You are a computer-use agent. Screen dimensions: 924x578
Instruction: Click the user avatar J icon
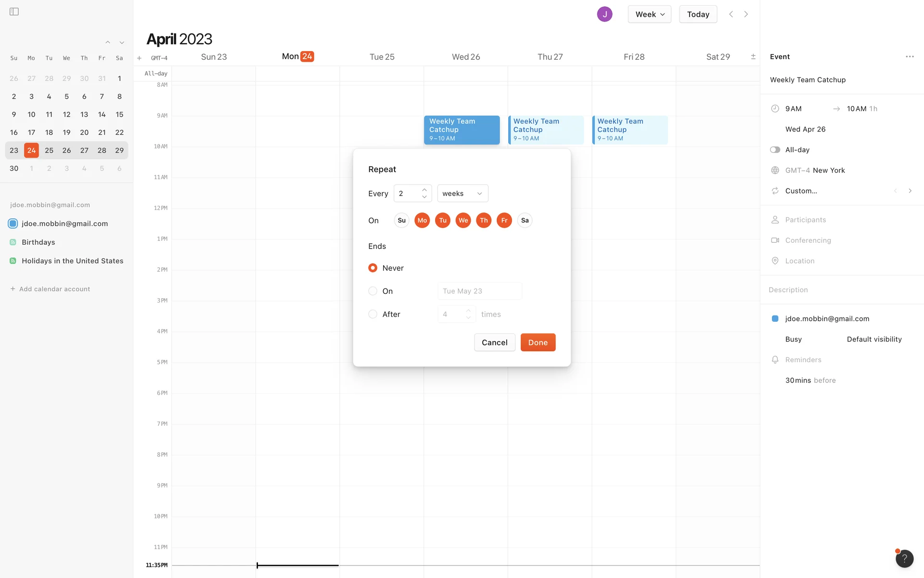point(604,14)
